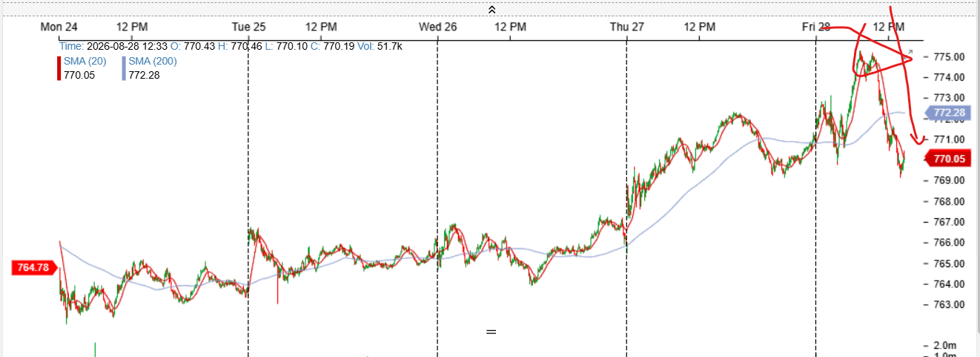
Task: Click the volume value 51.7k
Action: click(390, 46)
